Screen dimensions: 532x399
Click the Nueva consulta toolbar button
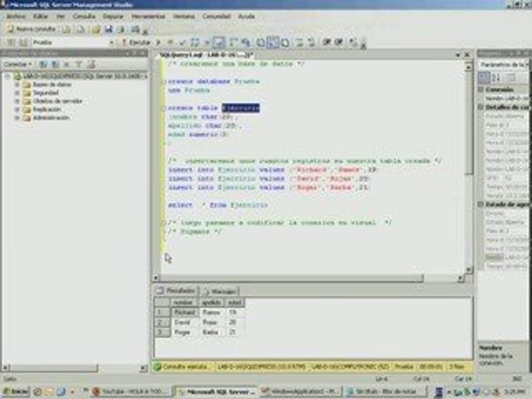pos(31,29)
